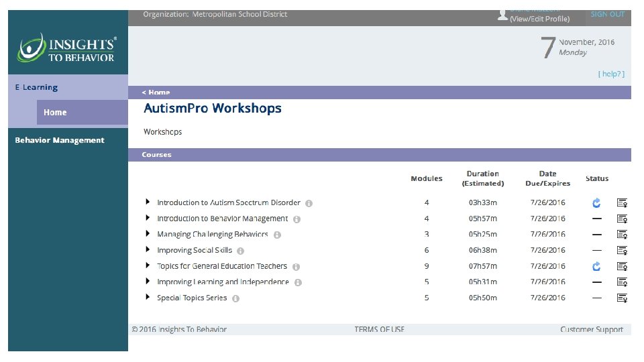Screen dimensions: 644x362
Task: Open the [ help? ] link
Action: coord(611,74)
